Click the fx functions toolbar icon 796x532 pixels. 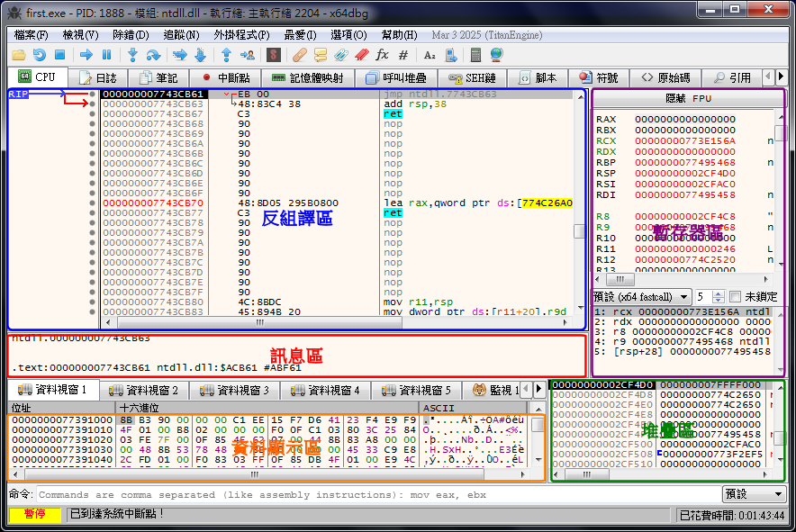point(382,55)
